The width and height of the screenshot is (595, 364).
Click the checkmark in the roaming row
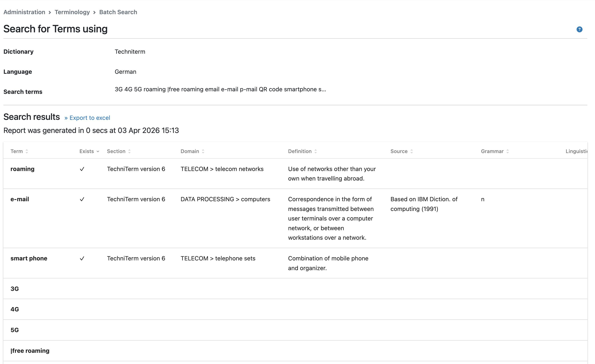(x=82, y=169)
